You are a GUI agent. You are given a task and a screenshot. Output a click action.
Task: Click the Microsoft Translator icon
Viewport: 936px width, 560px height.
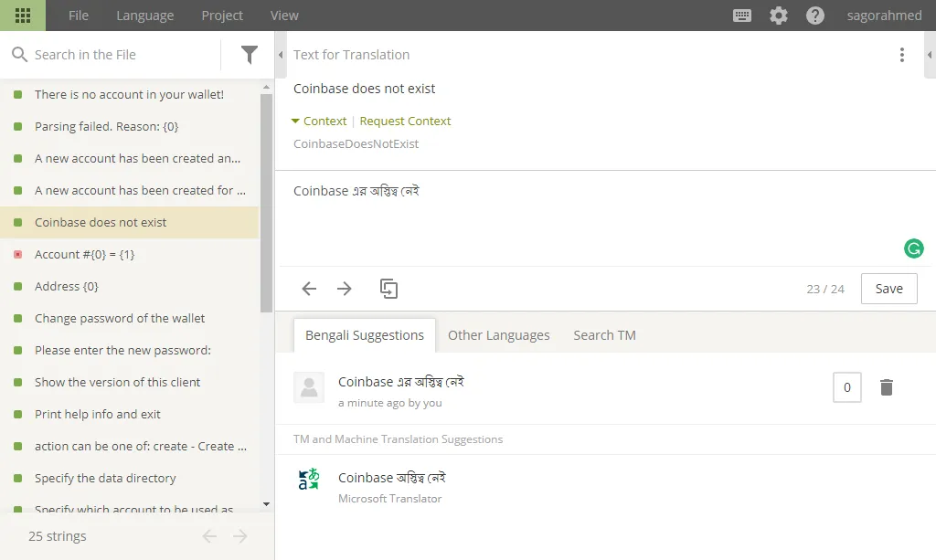pyautogui.click(x=309, y=479)
